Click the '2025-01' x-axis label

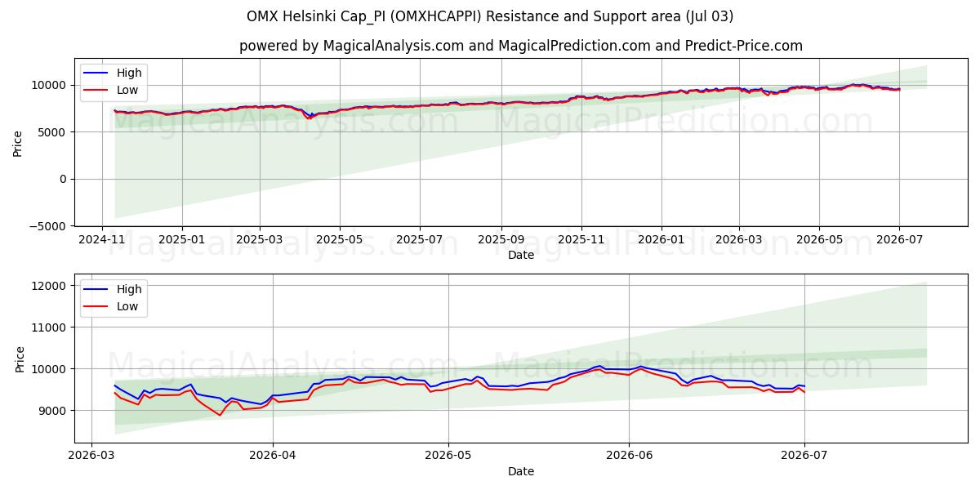[x=181, y=240]
